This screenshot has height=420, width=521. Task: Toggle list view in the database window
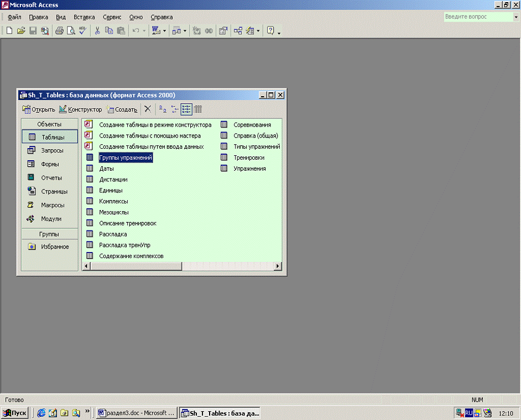[186, 109]
